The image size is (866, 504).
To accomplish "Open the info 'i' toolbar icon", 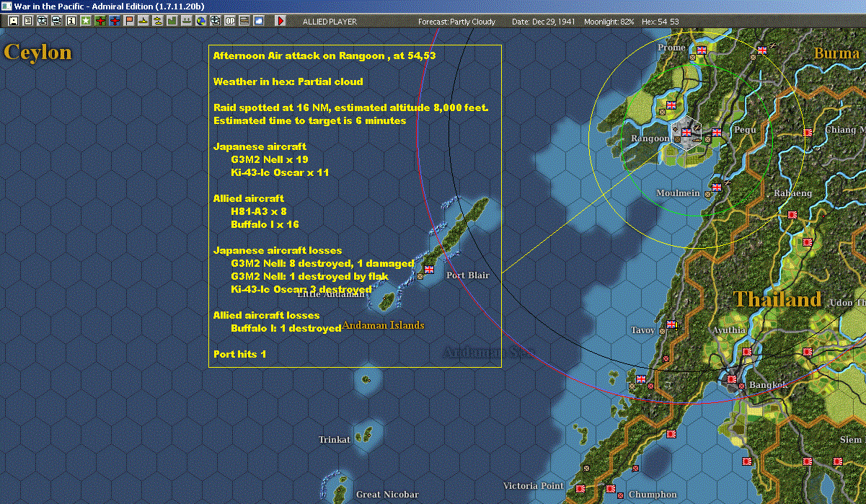I will tap(71, 21).
